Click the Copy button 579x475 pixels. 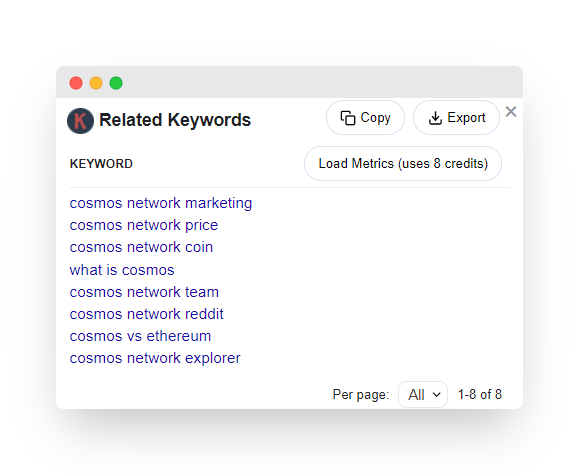pyautogui.click(x=365, y=118)
